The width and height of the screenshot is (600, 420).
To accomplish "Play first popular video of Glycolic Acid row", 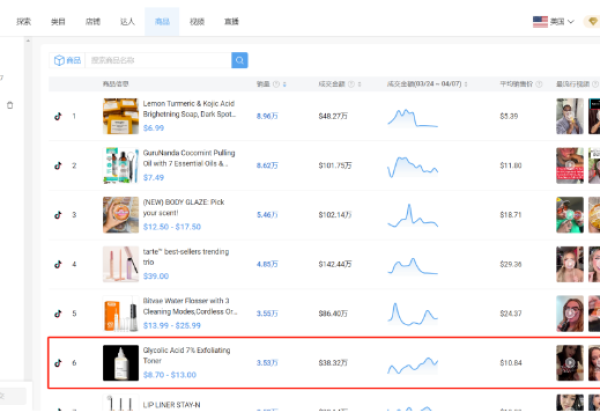I will (x=570, y=363).
